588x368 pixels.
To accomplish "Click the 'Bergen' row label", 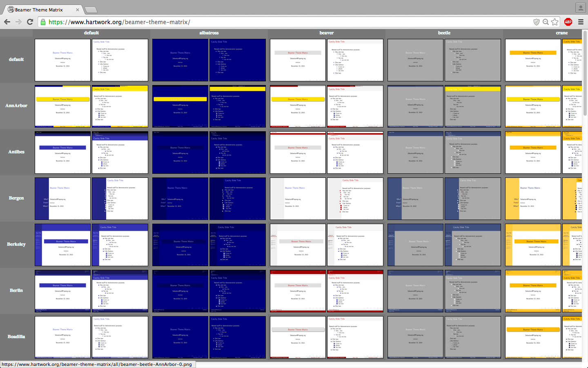I will (x=16, y=198).
